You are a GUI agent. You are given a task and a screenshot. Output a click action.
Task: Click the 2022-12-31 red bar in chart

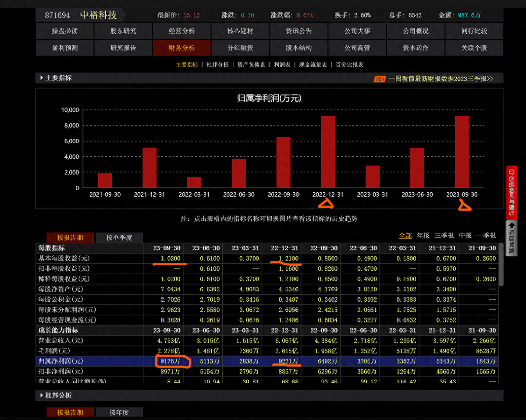(328, 152)
